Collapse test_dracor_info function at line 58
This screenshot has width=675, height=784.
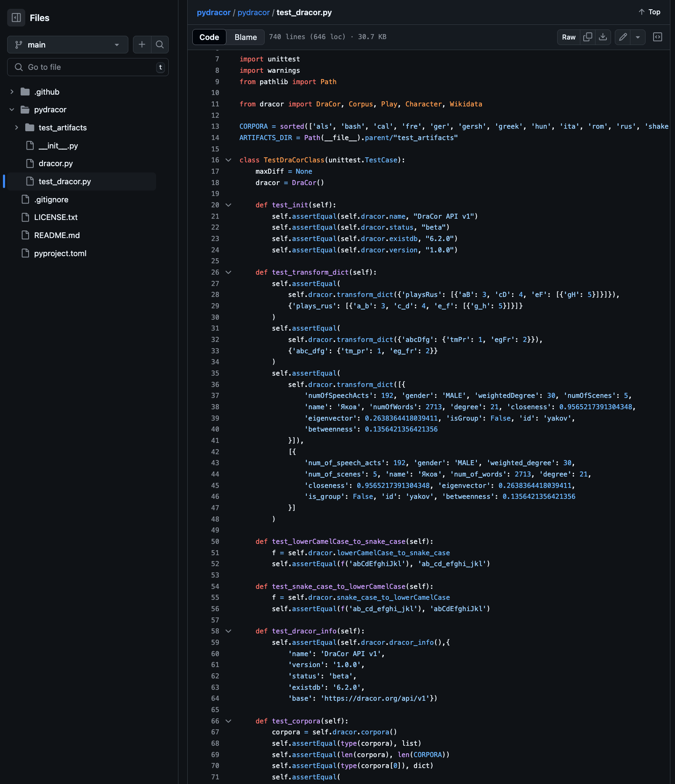pyautogui.click(x=229, y=631)
